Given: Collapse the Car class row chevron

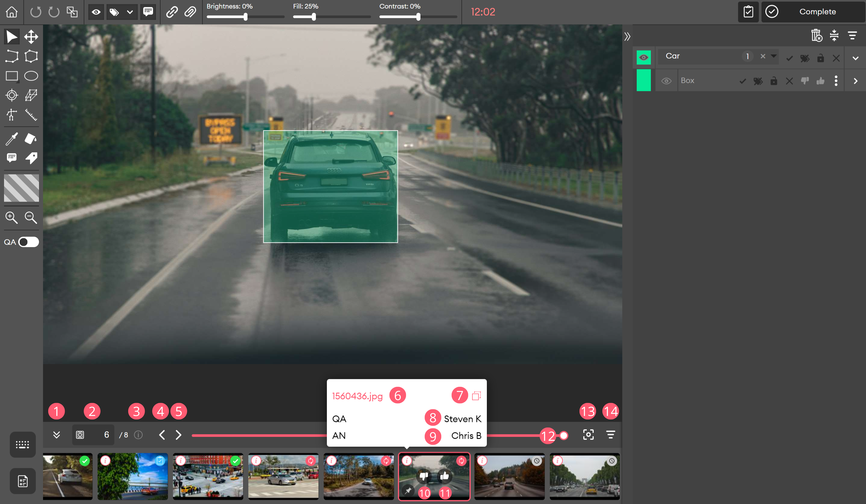Looking at the screenshot, I should click(x=856, y=58).
